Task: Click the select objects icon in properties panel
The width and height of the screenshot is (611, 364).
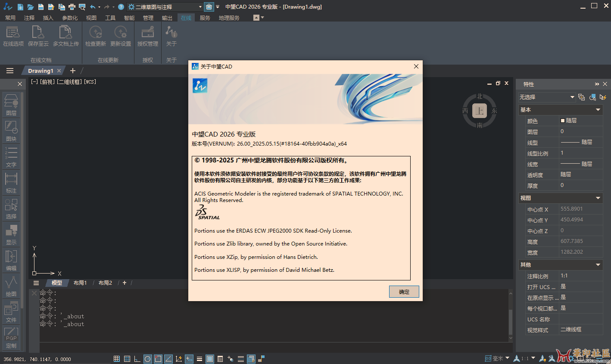Action: (592, 97)
